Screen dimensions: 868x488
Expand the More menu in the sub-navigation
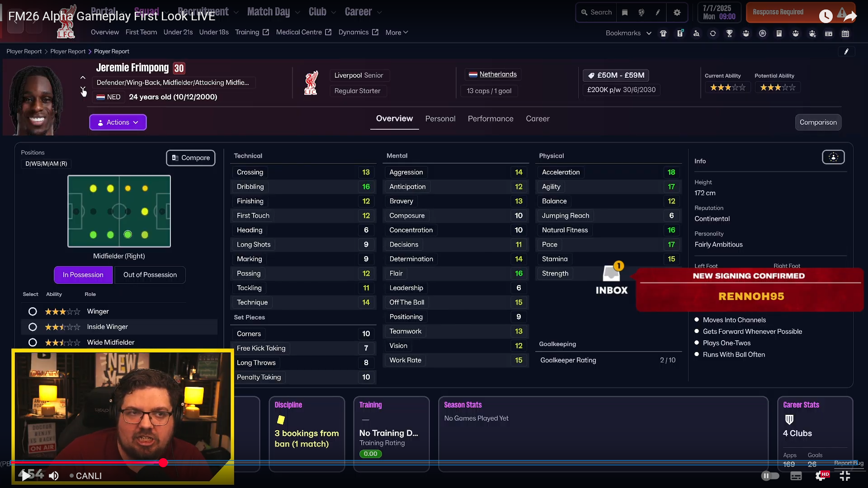point(396,33)
